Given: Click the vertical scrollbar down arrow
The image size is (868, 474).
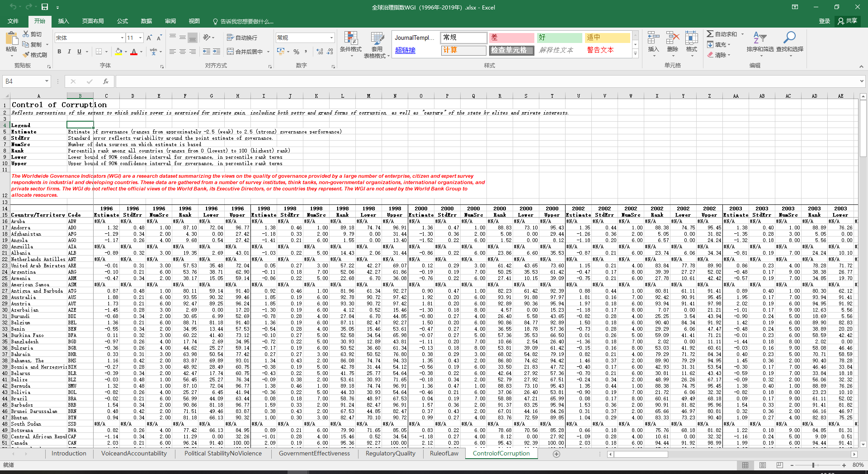Looking at the screenshot, I should pyautogui.click(x=863, y=445).
